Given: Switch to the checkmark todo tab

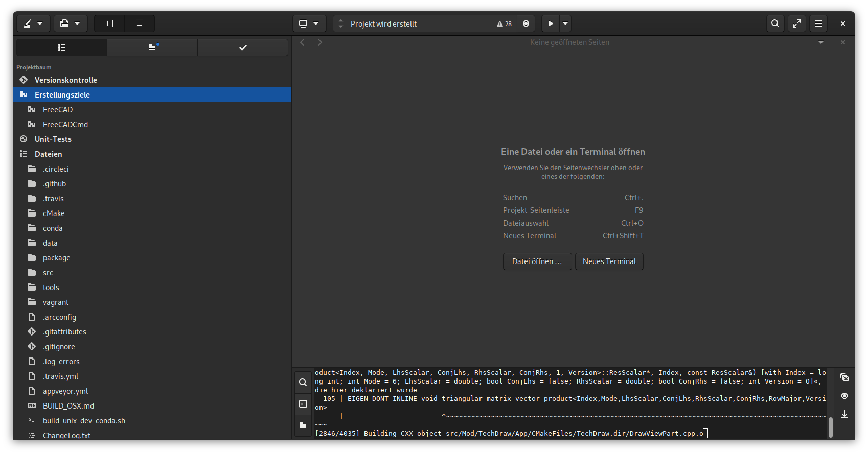Looking at the screenshot, I should [243, 47].
